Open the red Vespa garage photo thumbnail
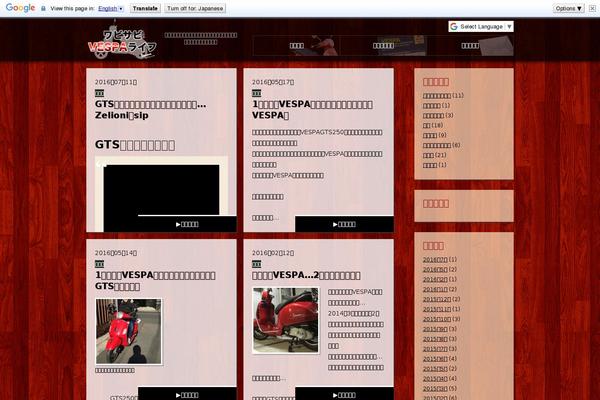The height and width of the screenshot is (400, 600). coord(285,320)
